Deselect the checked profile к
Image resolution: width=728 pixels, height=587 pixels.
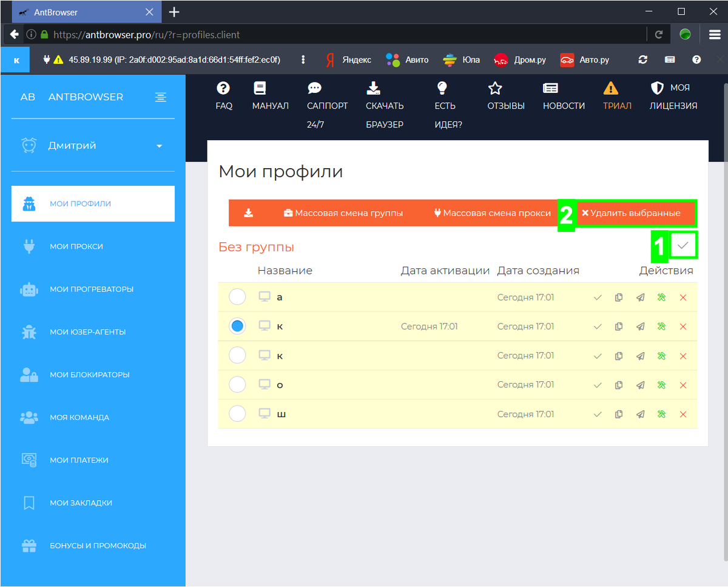tap(237, 327)
